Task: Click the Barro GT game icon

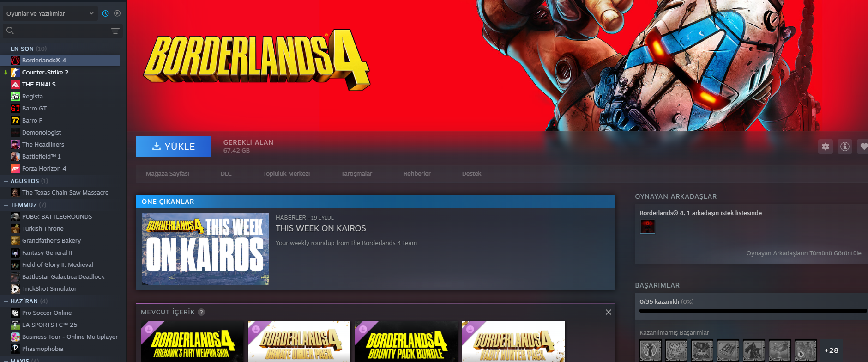Action: point(15,108)
